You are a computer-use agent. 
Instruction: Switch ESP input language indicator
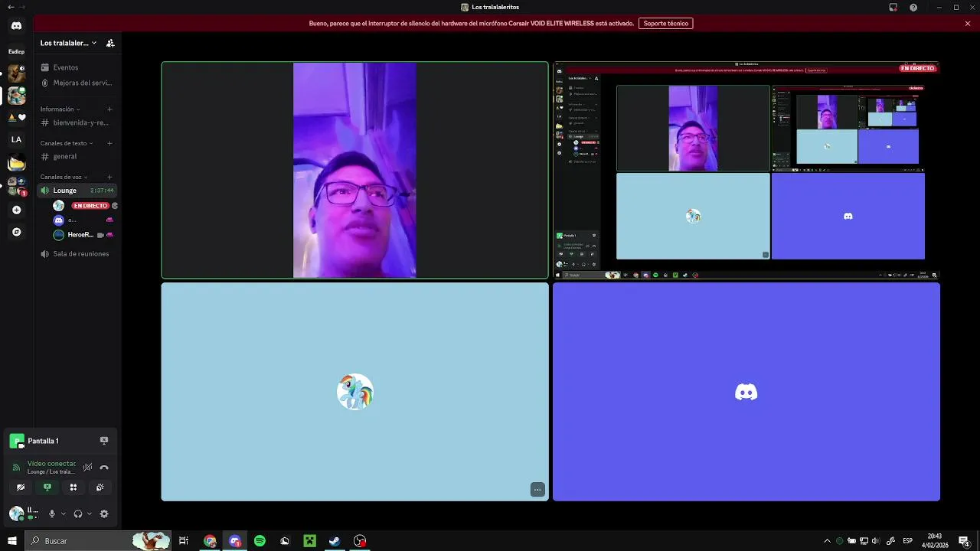pyautogui.click(x=908, y=541)
